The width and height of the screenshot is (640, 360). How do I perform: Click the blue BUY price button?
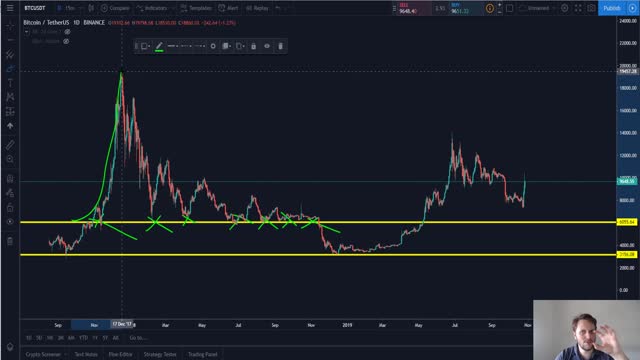tap(466, 8)
